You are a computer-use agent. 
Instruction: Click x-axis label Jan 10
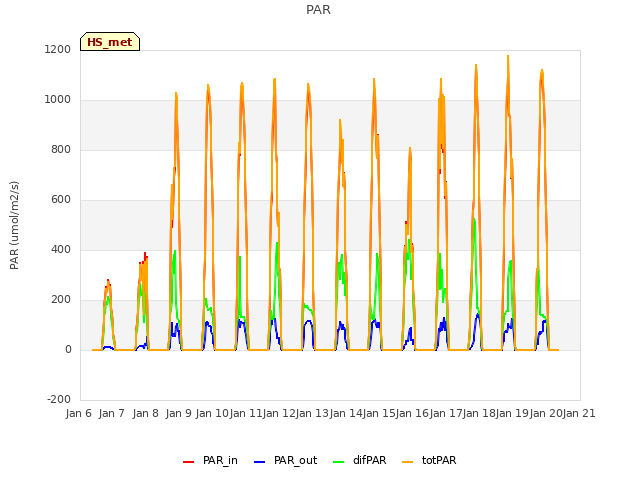coord(212,413)
